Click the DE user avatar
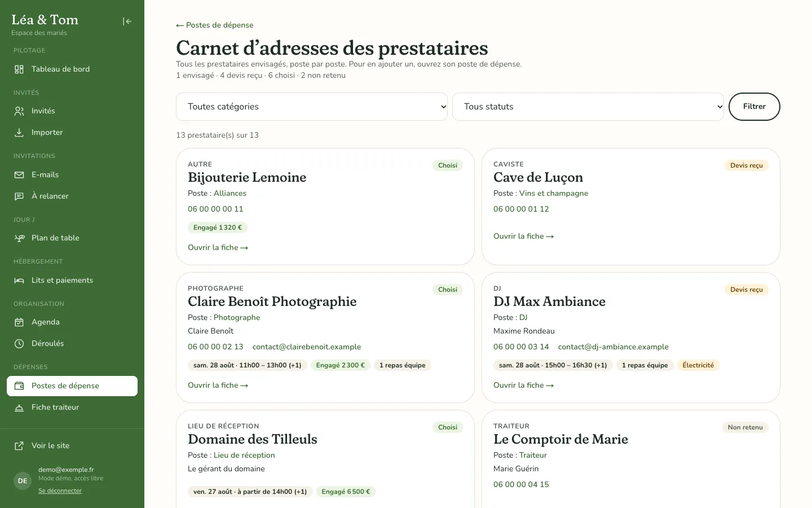Viewport: 812px width, 508px height. 23,481
